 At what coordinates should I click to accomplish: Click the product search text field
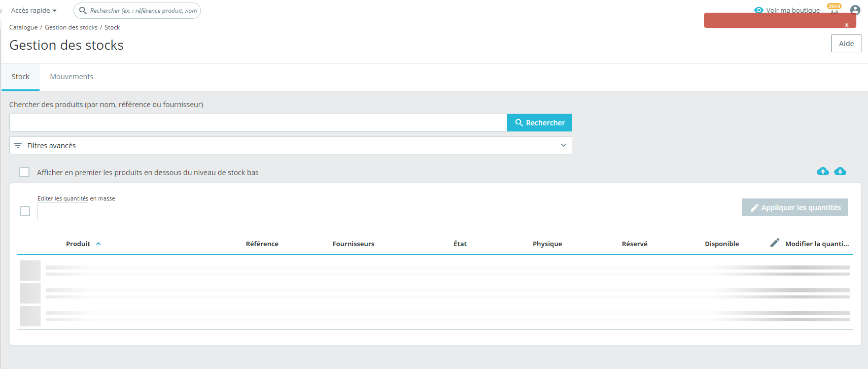coord(258,123)
